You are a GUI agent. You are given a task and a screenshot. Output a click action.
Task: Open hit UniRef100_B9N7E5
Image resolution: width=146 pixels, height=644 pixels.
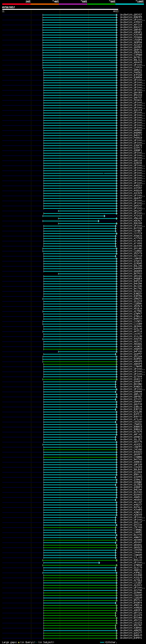click(x=131, y=17)
